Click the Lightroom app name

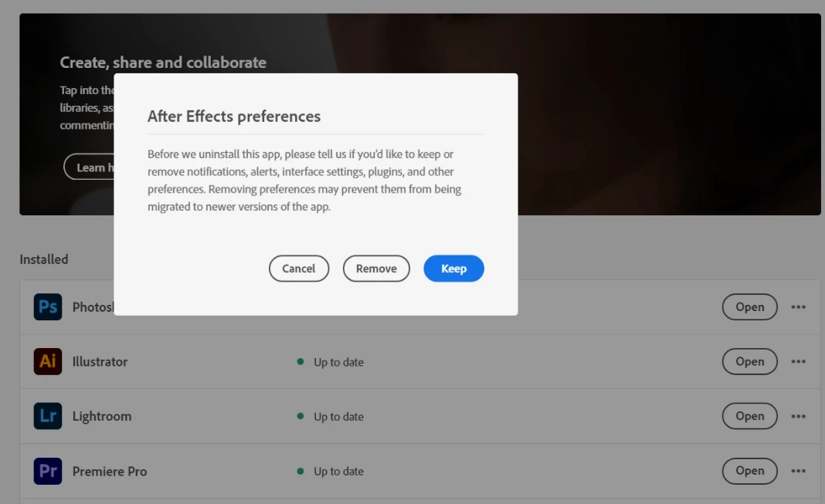(102, 416)
